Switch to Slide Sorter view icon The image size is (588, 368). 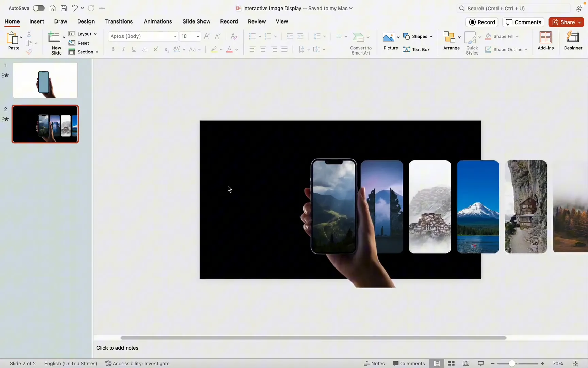452,363
